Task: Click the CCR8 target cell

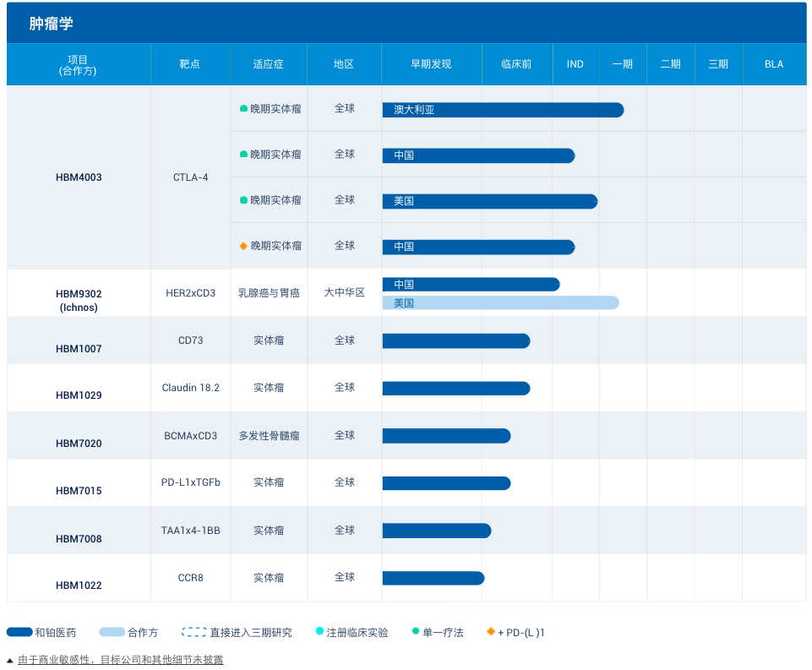Action: tap(191, 578)
